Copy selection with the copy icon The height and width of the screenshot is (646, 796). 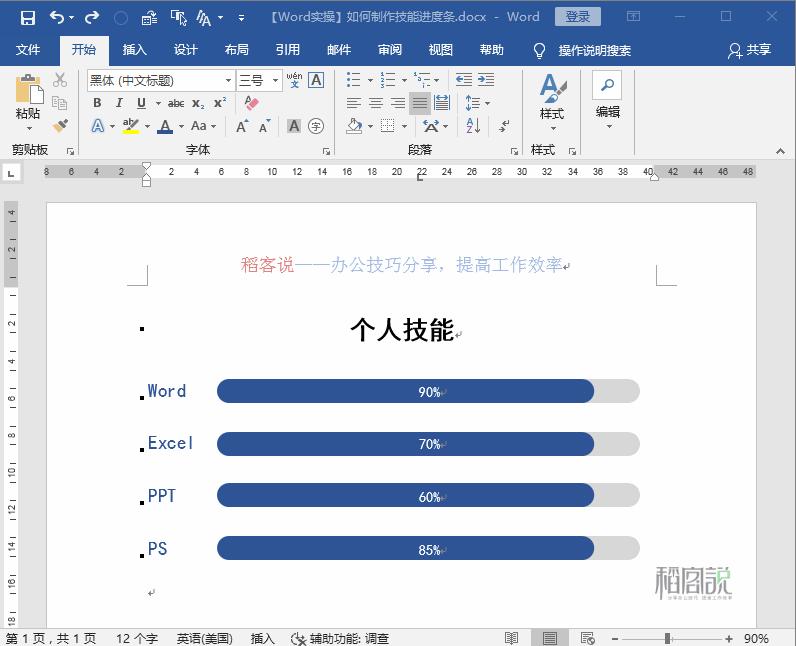coord(59,103)
